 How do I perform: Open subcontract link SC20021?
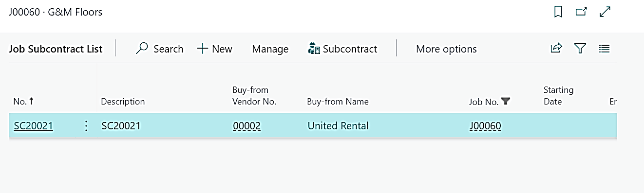click(33, 126)
